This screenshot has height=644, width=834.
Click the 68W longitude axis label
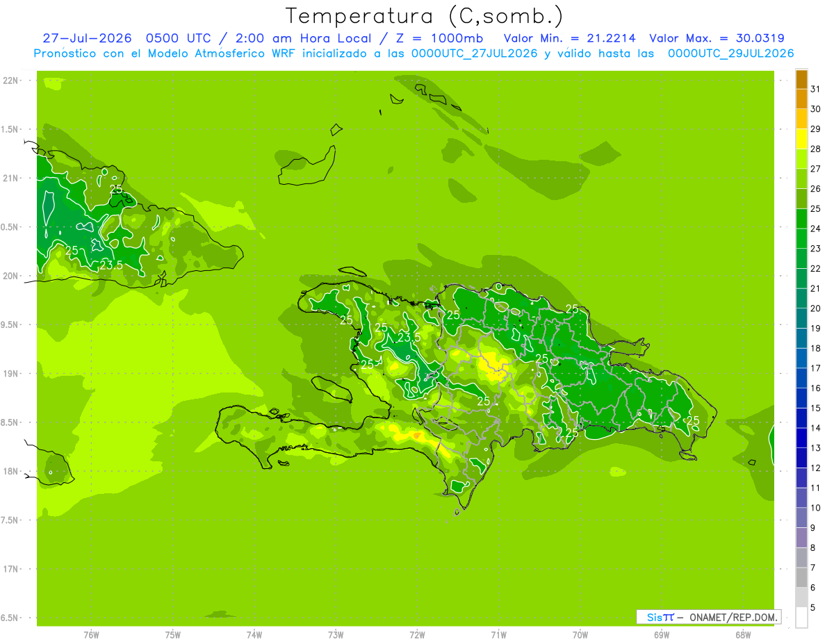pos(743,634)
